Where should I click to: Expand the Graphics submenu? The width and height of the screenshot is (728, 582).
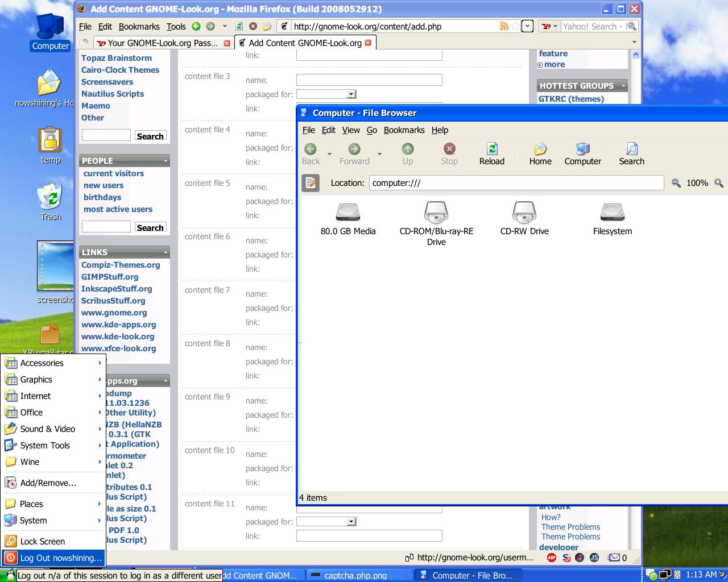pos(53,380)
